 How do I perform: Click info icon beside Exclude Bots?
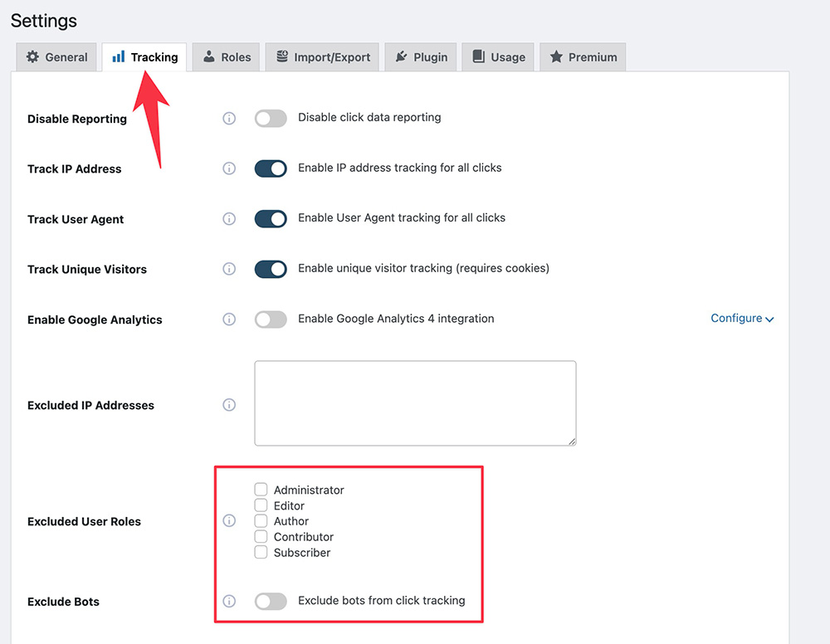(229, 601)
